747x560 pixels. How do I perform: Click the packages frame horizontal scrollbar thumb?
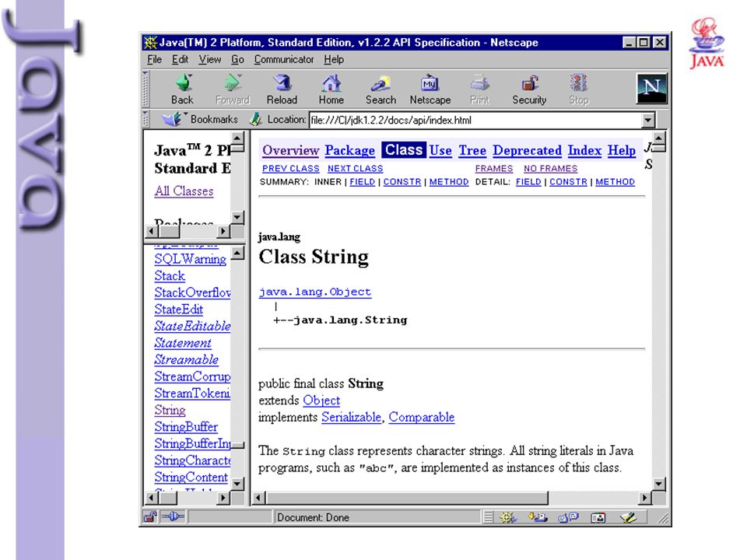click(169, 232)
